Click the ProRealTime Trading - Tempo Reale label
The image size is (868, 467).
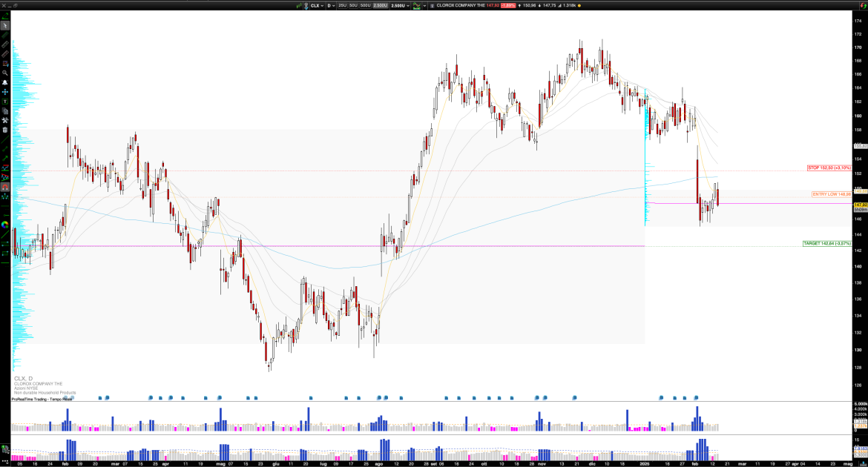coord(41,399)
